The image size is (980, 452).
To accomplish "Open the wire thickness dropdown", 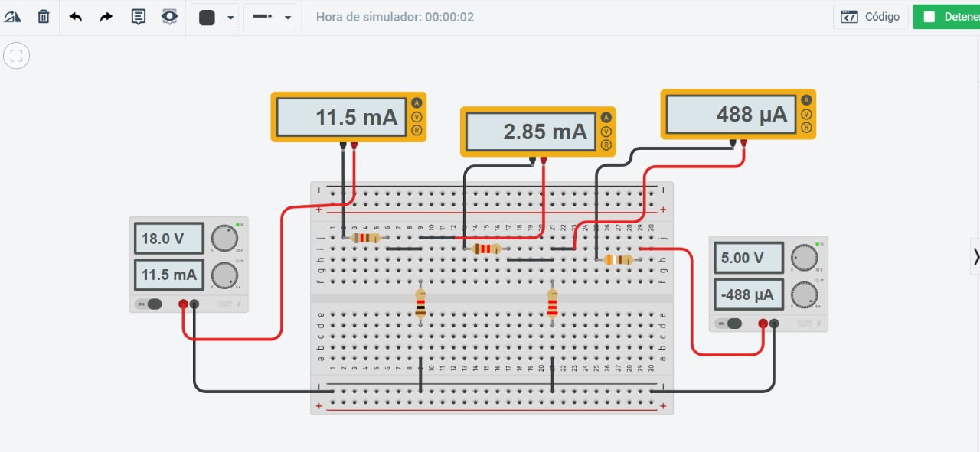I will 288,16.
